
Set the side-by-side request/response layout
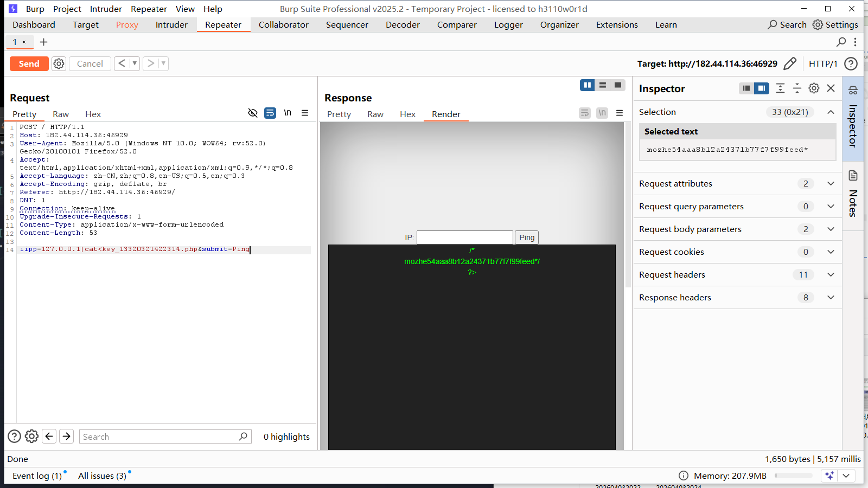pyautogui.click(x=588, y=85)
